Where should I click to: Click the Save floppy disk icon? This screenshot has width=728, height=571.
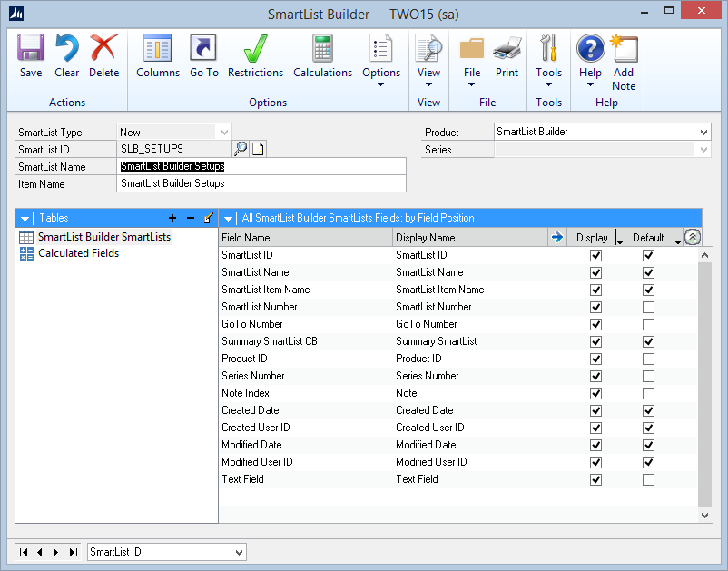tap(31, 48)
